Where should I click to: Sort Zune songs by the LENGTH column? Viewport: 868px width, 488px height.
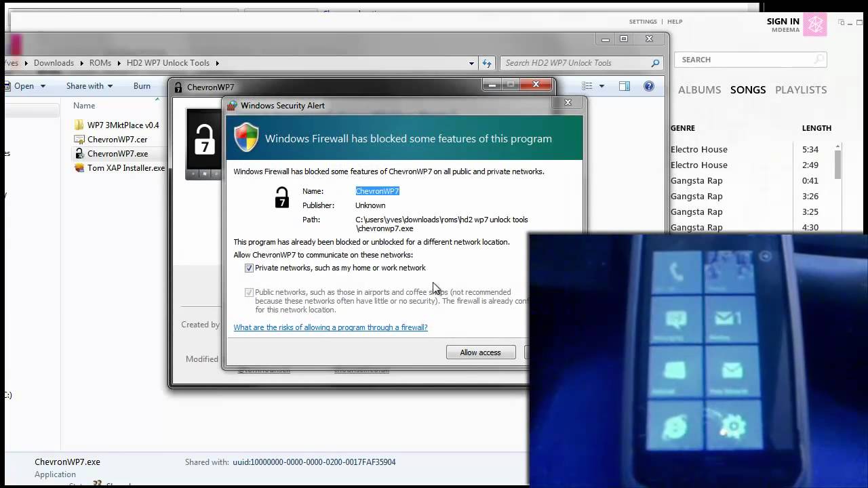tap(816, 128)
